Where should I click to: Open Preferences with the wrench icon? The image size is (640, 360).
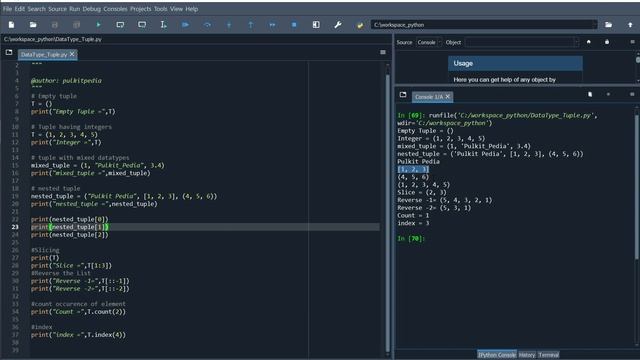(x=338, y=25)
